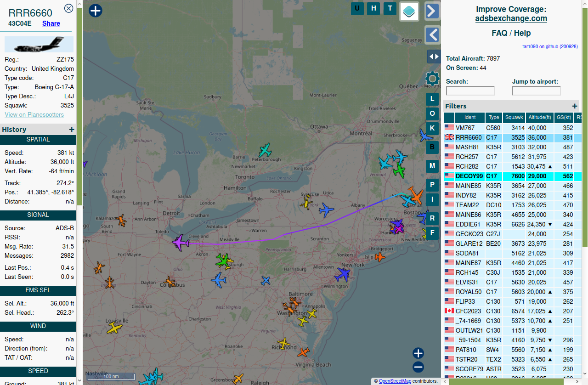588x385 pixels.
Task: Open the FAQ / Help link
Action: point(511,33)
